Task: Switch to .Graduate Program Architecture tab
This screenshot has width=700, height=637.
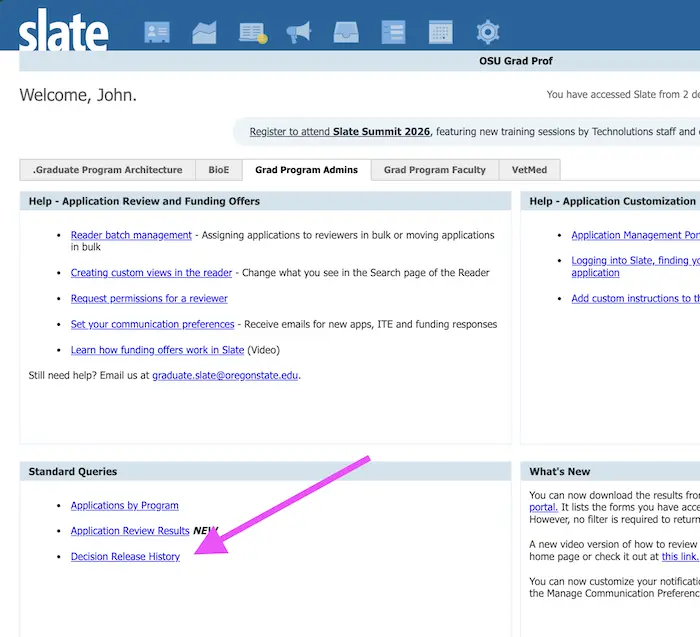Action: click(x=108, y=170)
